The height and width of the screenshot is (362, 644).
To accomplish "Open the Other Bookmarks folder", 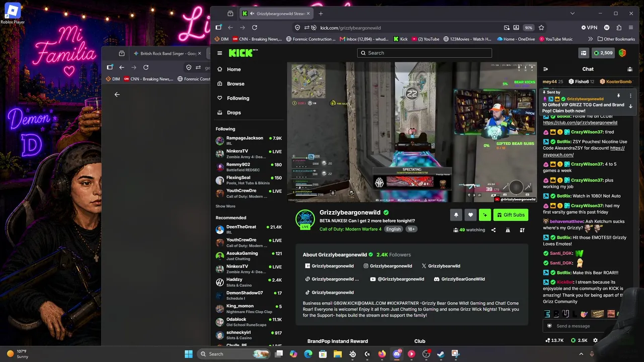I will [616, 39].
